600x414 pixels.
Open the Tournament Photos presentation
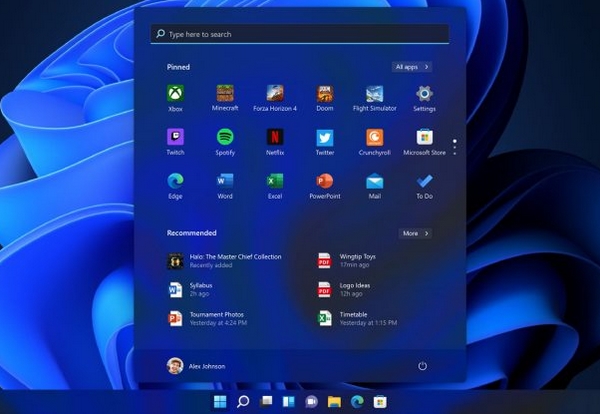207,319
